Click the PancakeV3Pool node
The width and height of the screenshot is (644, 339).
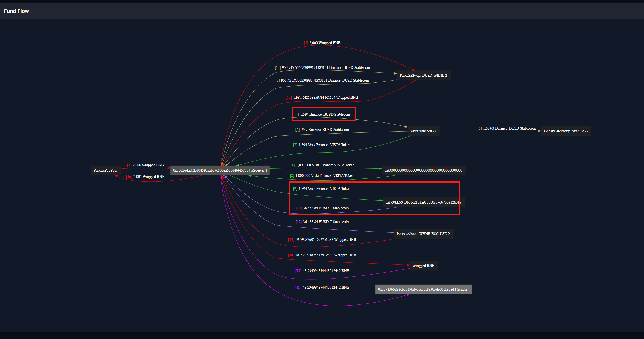click(105, 171)
